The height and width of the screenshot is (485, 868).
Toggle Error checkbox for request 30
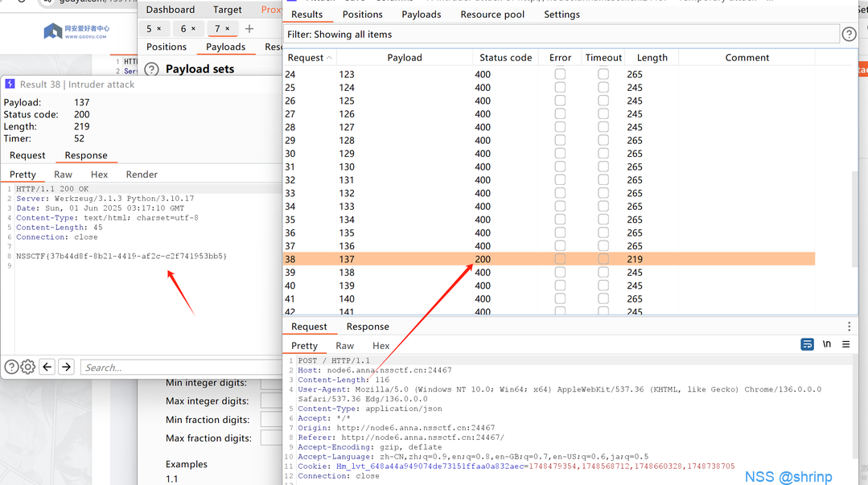tap(560, 153)
